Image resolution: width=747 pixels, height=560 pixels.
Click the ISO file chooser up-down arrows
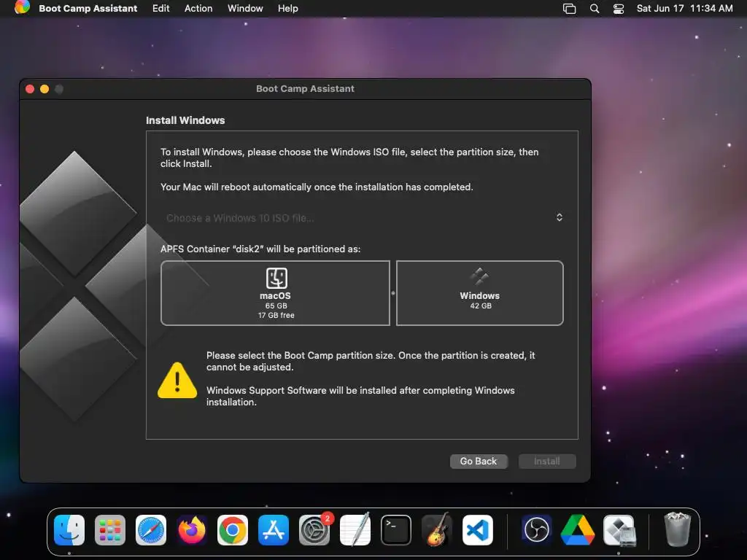pos(560,217)
